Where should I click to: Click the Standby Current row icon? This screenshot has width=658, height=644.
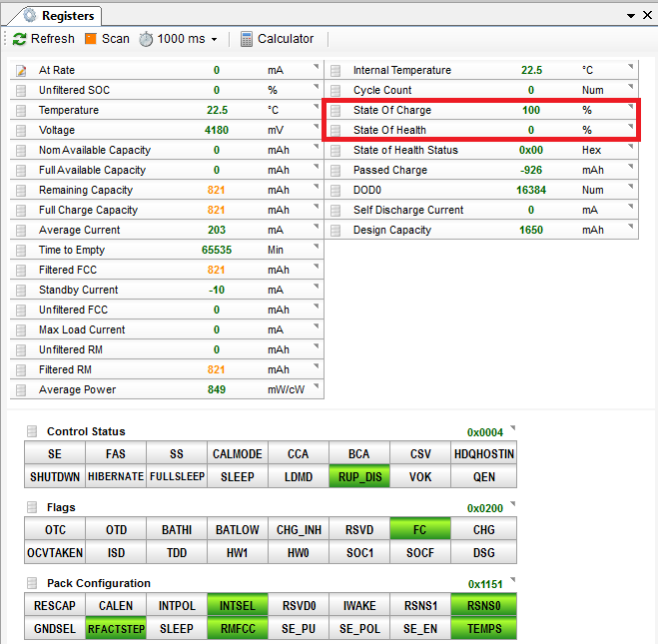tap(21, 291)
